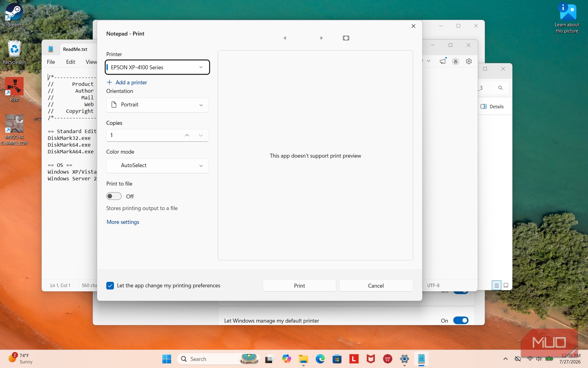Toggle Let Windows manage my default printer
Image resolution: width=588 pixels, height=368 pixels.
pos(461,320)
